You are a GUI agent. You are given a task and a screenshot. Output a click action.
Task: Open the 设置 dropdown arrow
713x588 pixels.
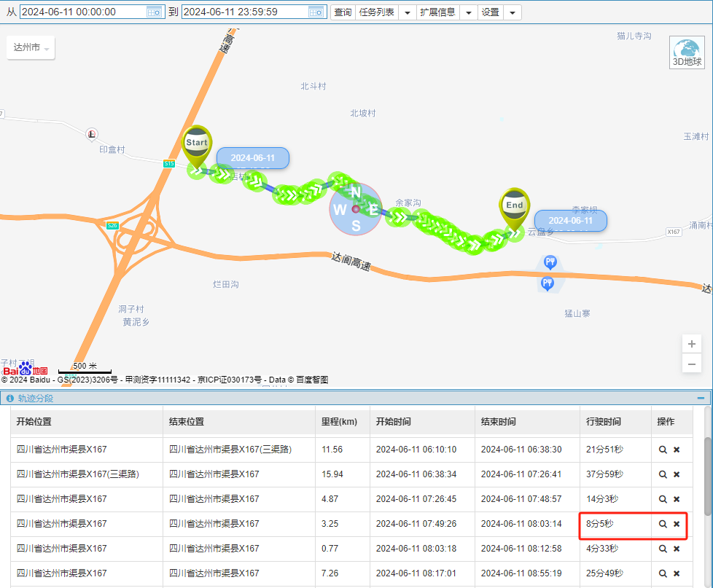tap(513, 12)
